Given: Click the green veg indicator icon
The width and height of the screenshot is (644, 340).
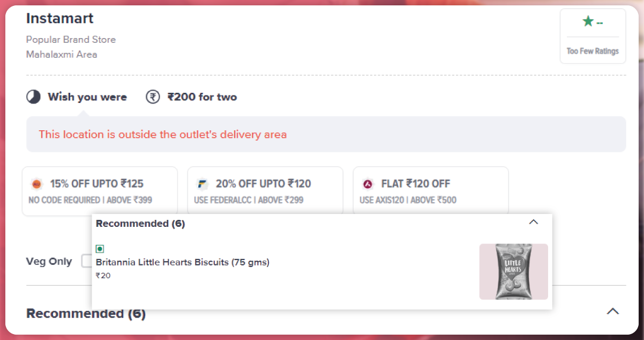Looking at the screenshot, I should (x=100, y=249).
